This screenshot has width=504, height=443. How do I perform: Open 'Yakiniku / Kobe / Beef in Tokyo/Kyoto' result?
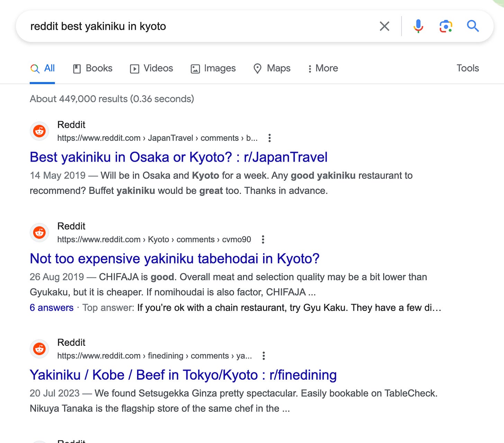[x=183, y=375]
